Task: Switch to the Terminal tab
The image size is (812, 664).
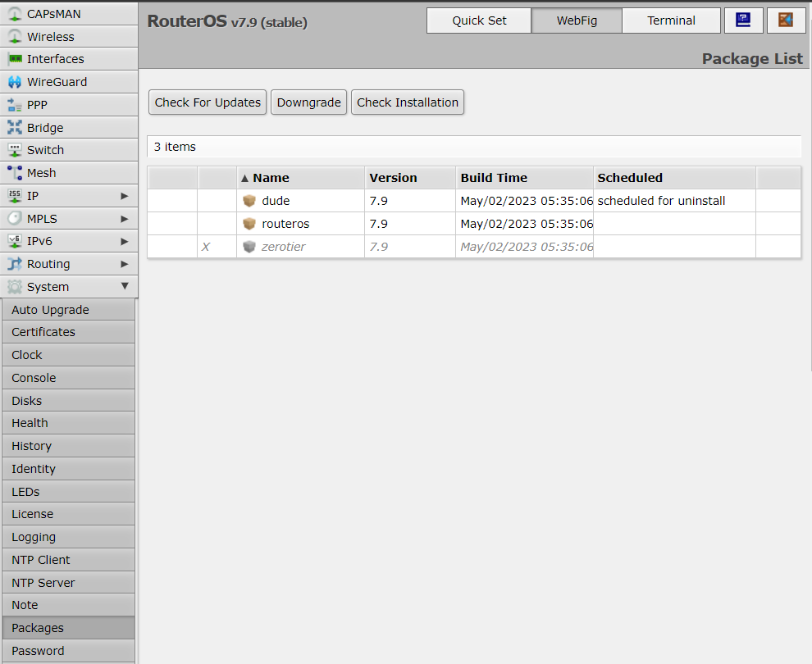Action: click(671, 20)
